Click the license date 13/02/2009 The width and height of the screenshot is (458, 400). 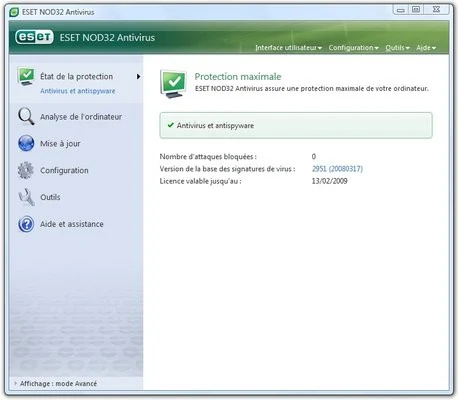[x=329, y=181]
